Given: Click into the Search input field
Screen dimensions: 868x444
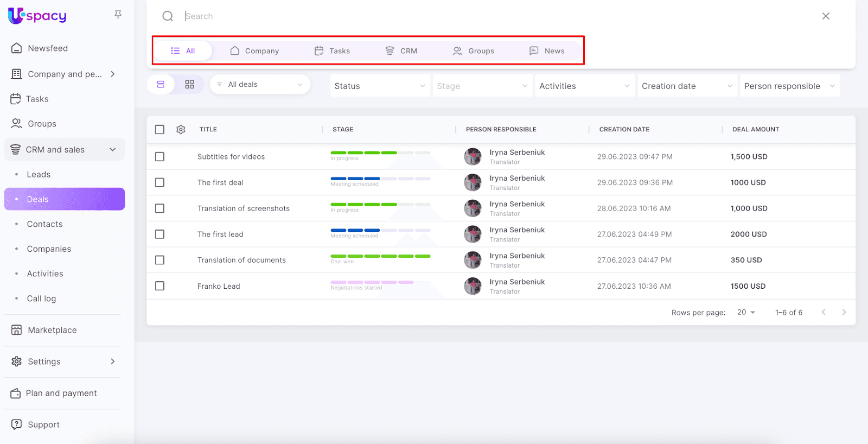Looking at the screenshot, I should [x=488, y=16].
